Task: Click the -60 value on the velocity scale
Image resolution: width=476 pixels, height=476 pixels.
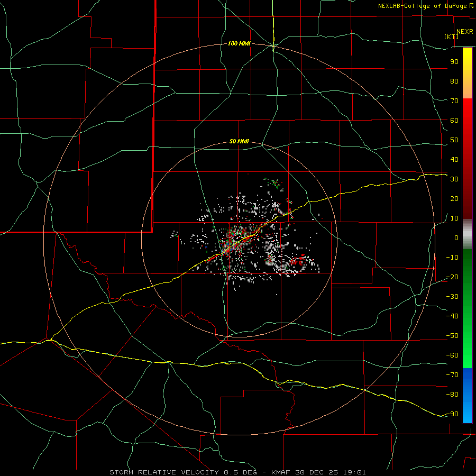Action: (452, 355)
